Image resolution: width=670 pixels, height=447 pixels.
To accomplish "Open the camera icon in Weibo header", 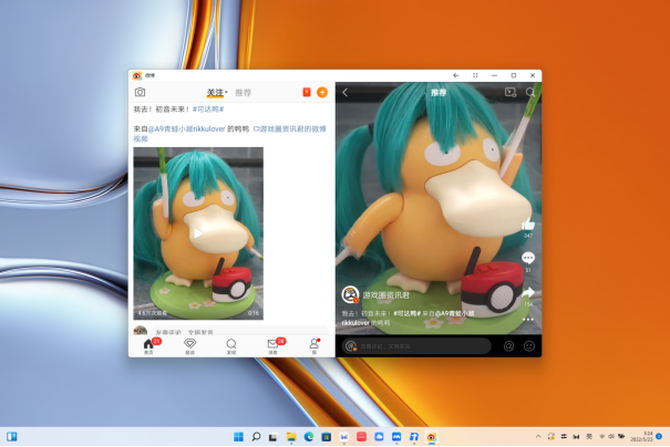I will click(x=140, y=92).
